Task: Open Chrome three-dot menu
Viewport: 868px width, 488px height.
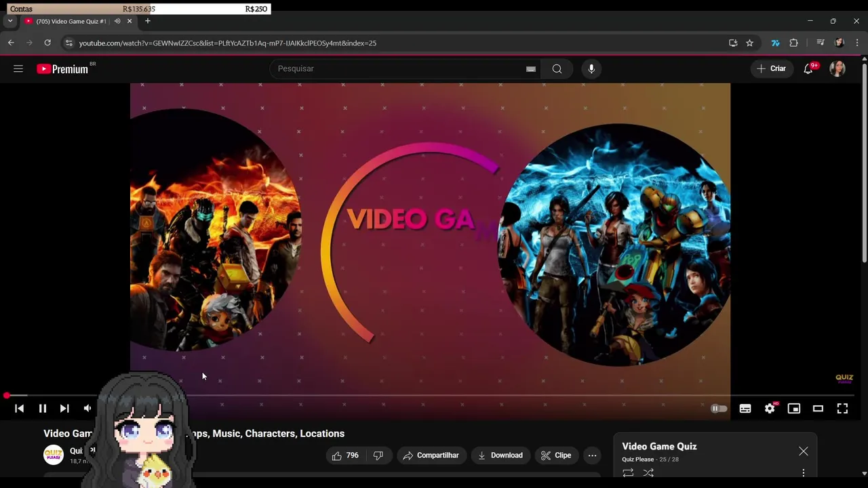Action: click(857, 43)
